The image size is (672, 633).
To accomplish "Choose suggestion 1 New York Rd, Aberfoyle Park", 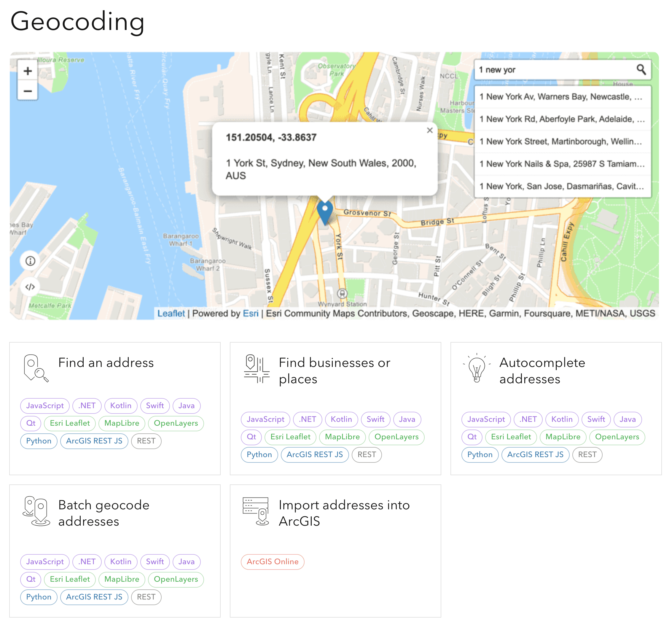I will pyautogui.click(x=562, y=119).
